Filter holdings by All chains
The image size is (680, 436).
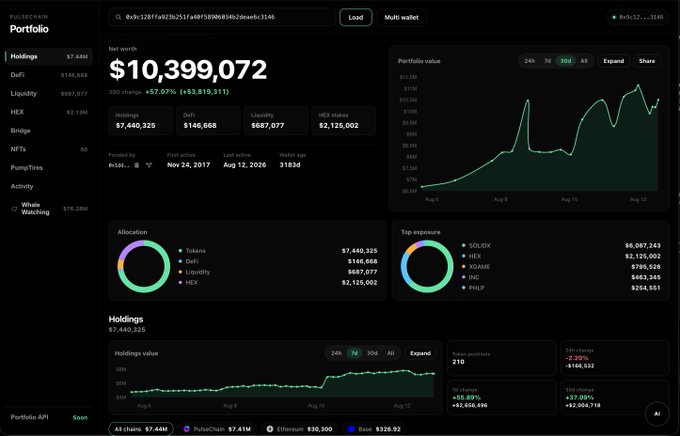point(141,429)
